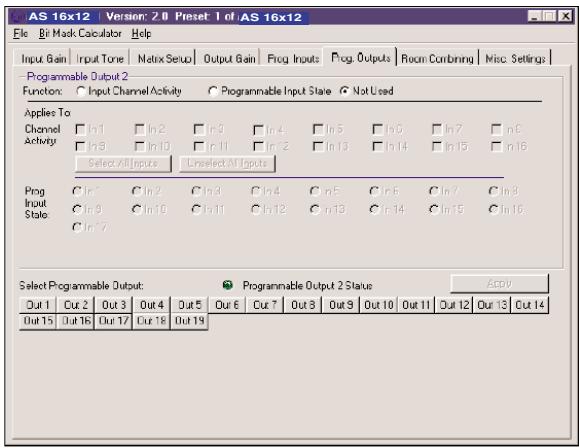The image size is (579, 448).
Task: Switch to the Input Tone tab
Action: tap(100, 59)
